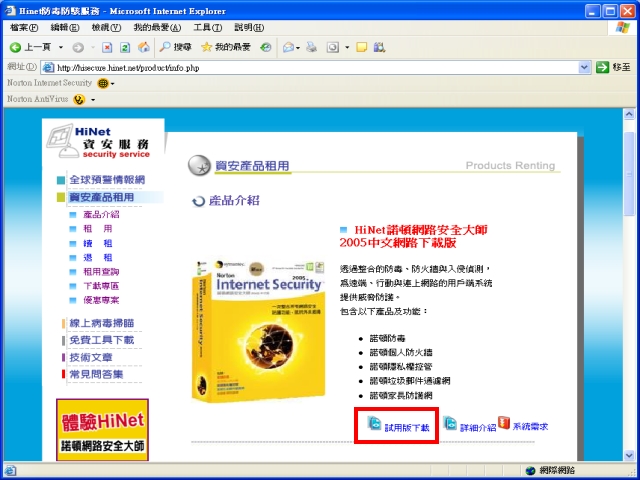Open the Search (搜尋) toolbar button
The image size is (640, 480).
(175, 47)
